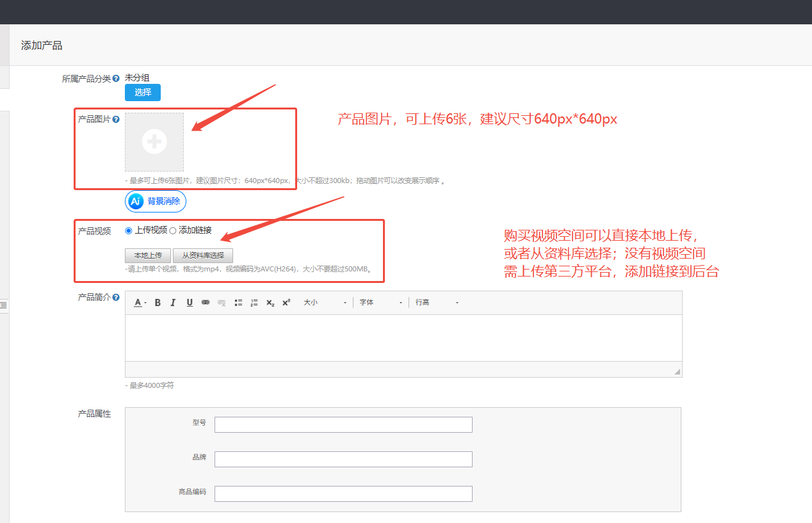Screen dimensions: 812x523
Task: Apply italic formatting in editor toolbar
Action: [173, 303]
